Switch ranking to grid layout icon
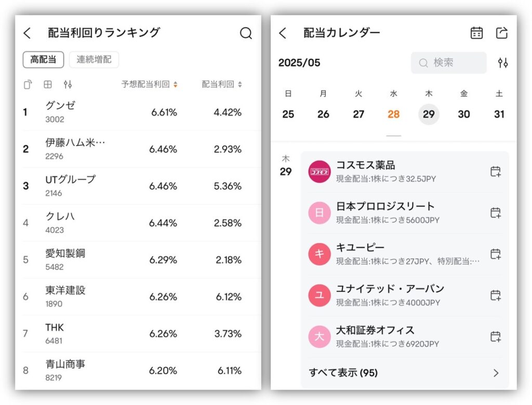Screen dimensions: 532x405 [48, 84]
